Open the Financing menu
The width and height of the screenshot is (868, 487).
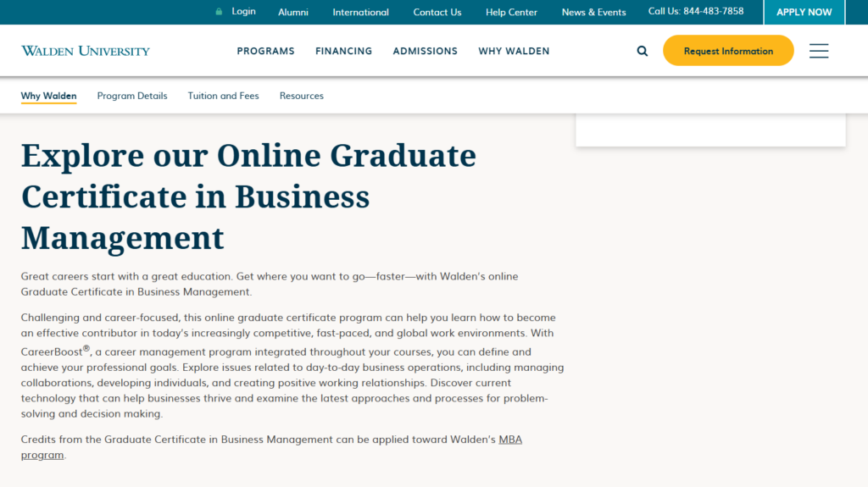point(344,51)
